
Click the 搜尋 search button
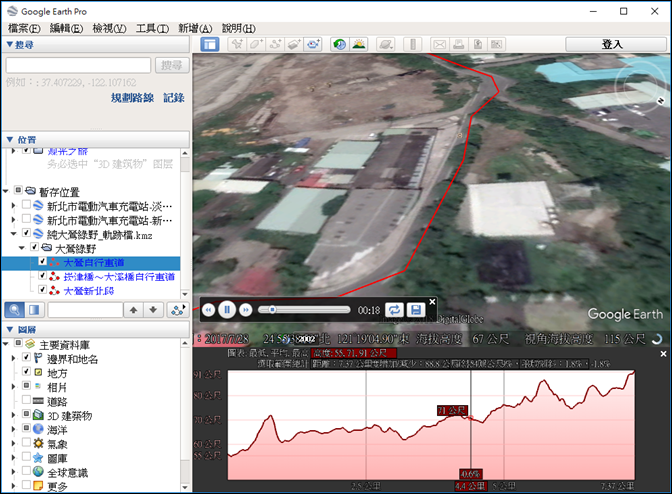(x=172, y=65)
